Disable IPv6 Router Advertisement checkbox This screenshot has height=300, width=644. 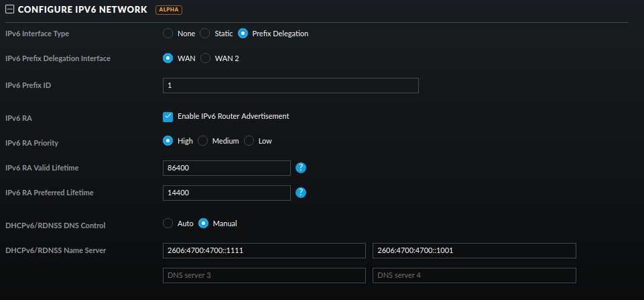pos(168,117)
